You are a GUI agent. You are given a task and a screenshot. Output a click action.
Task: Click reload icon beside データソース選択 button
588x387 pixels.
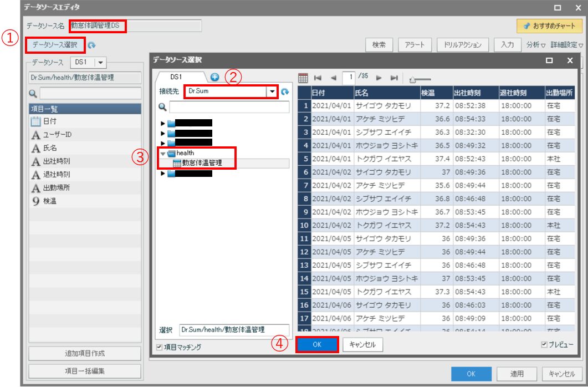(x=92, y=45)
